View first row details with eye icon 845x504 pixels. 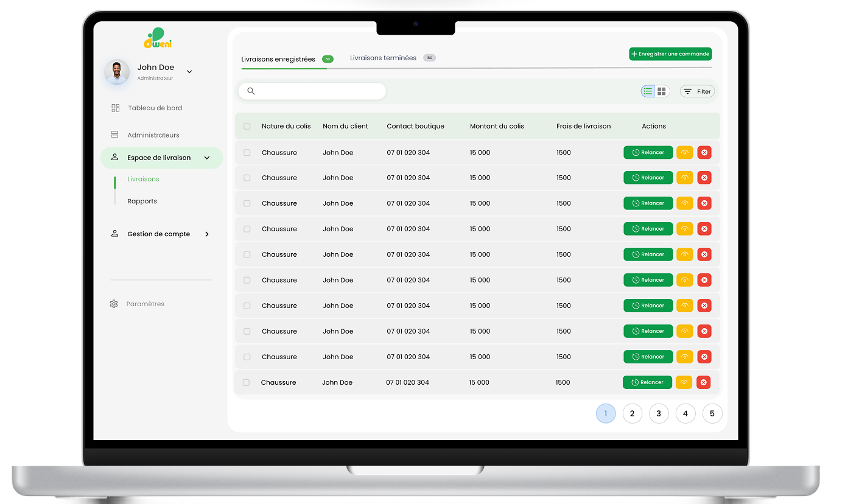685,152
